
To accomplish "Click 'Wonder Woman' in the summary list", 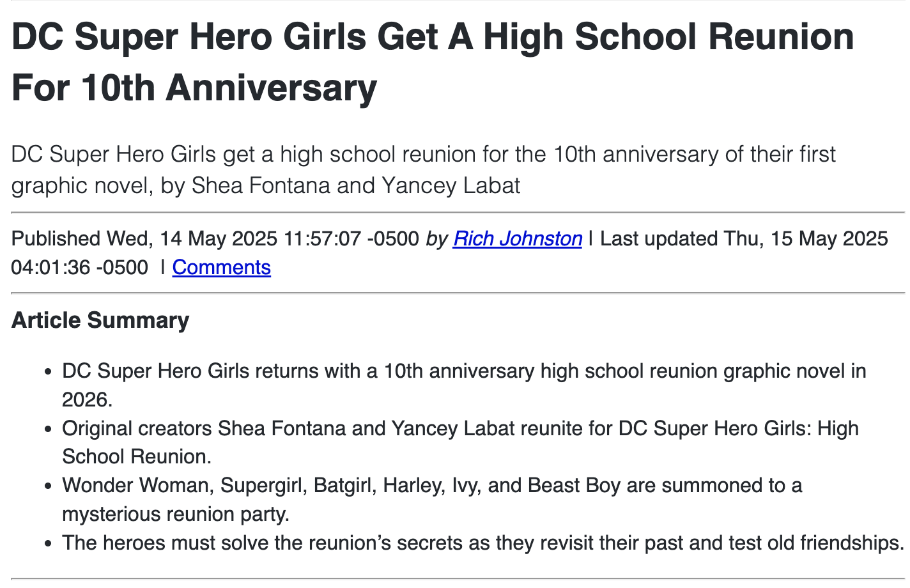I will pos(135,485).
